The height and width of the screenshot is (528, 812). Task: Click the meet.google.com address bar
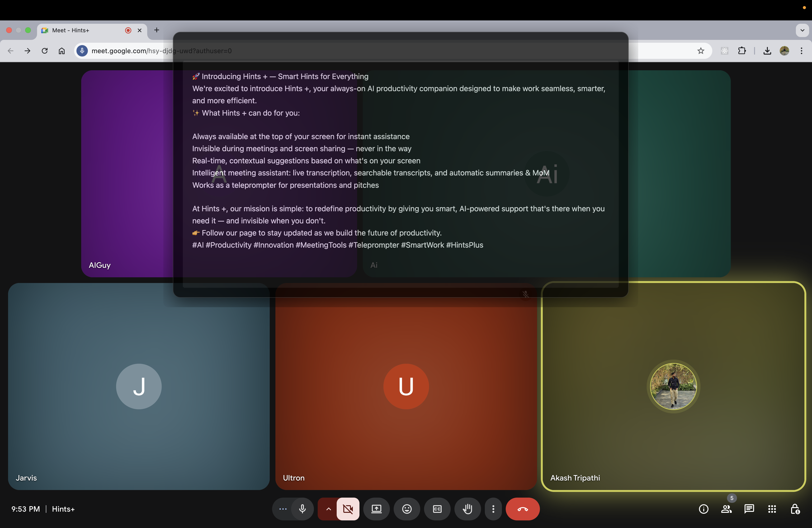coord(392,51)
